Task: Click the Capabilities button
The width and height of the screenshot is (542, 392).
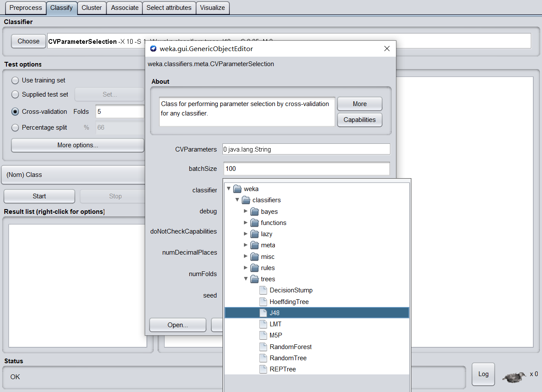Action: pos(359,120)
